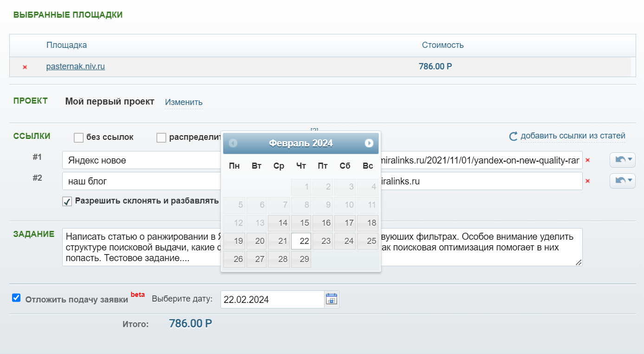Edit anchor text field наш блог
The image size is (644, 354).
(143, 181)
